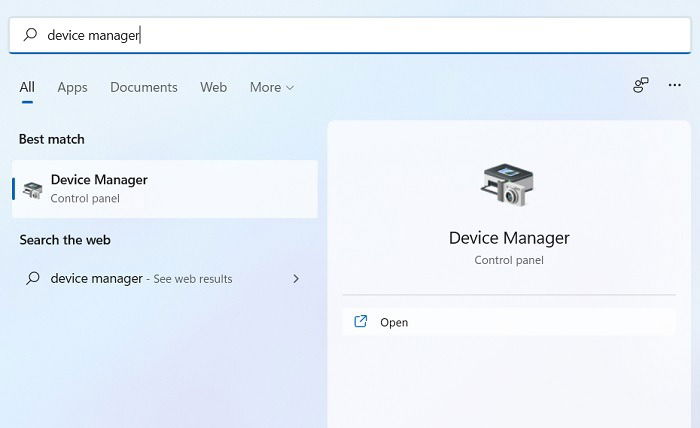Click Open to launch Device Manager

click(509, 322)
